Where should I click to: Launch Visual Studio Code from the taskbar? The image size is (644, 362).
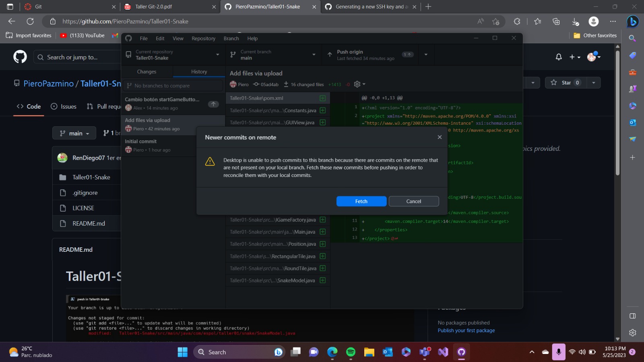point(442,352)
